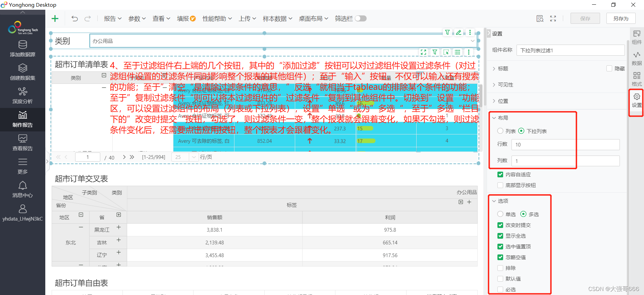Redo the last action
This screenshot has width=644, height=295.
click(88, 18)
